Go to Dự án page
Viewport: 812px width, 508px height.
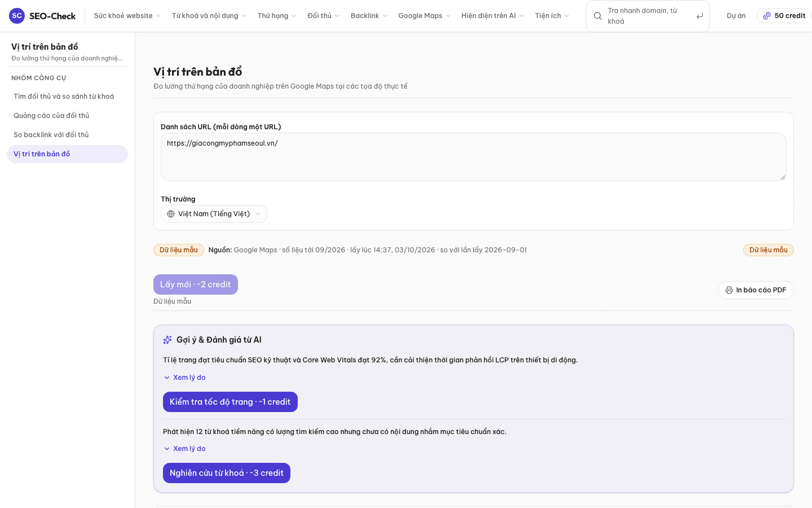[x=736, y=16]
